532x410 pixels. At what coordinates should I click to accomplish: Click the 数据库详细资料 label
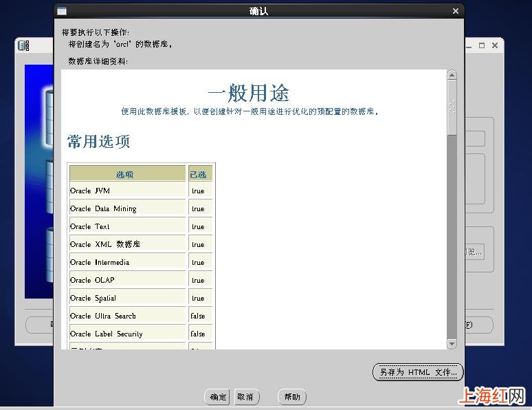[98, 61]
